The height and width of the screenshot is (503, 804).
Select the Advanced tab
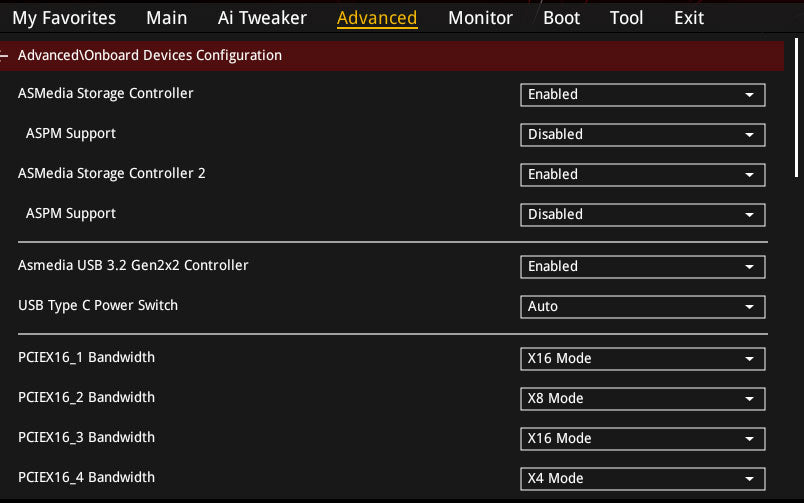tap(377, 18)
